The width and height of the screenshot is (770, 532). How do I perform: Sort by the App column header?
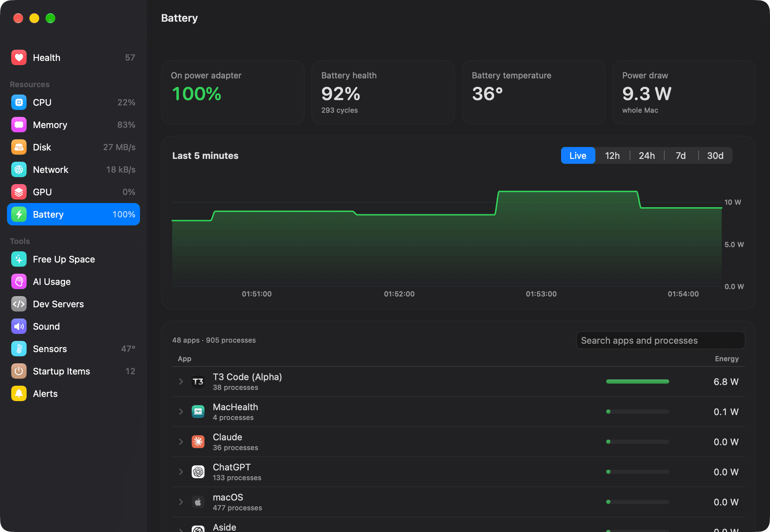click(x=184, y=358)
